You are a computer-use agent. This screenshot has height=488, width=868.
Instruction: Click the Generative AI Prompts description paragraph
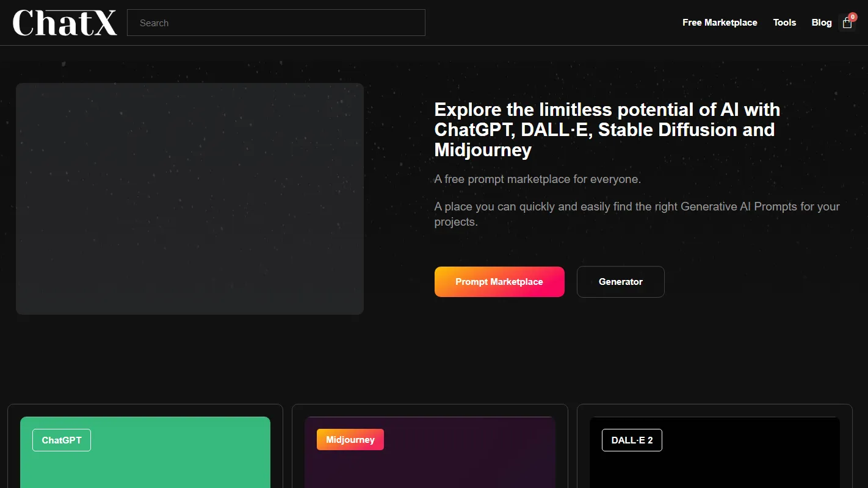637,214
